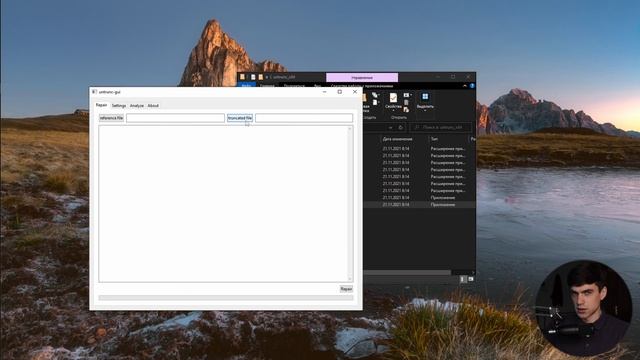Click the refresh icon beside the address bar
This screenshot has height=360, width=640.
(x=400, y=127)
